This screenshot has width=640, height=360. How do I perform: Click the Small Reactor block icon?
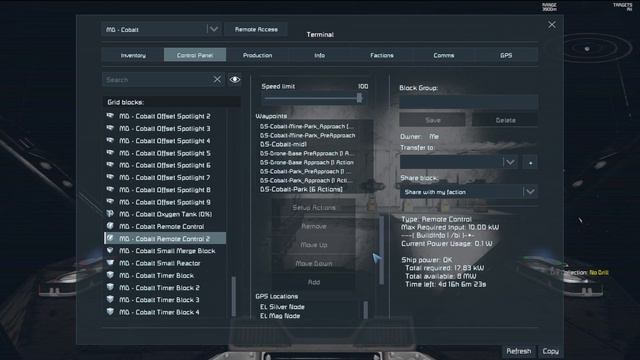[110, 263]
